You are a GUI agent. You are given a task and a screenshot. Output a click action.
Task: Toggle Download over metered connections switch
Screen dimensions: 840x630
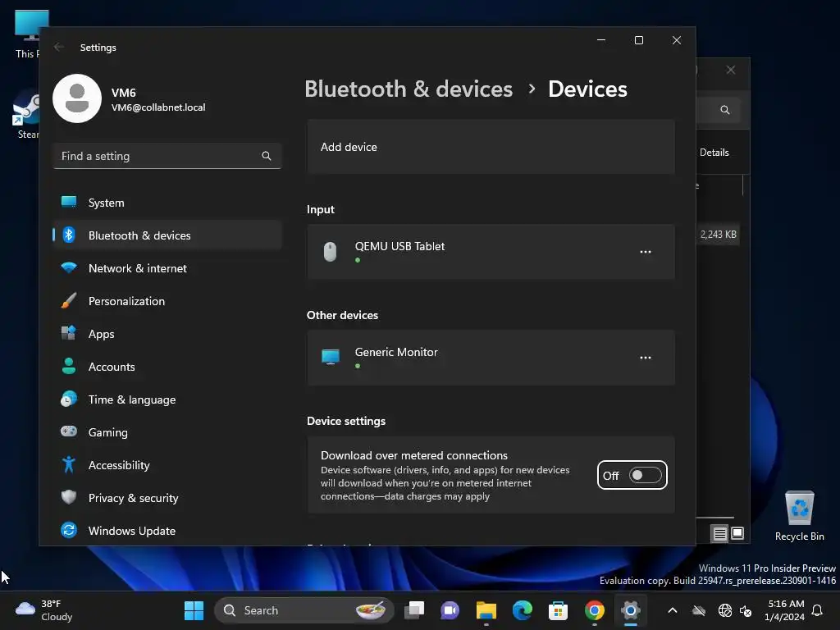coord(645,475)
